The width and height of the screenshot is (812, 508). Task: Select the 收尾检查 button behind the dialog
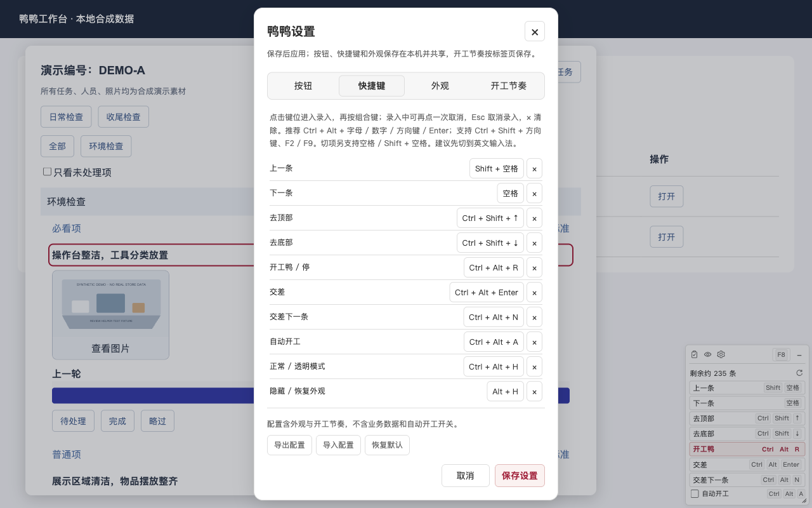pyautogui.click(x=124, y=117)
